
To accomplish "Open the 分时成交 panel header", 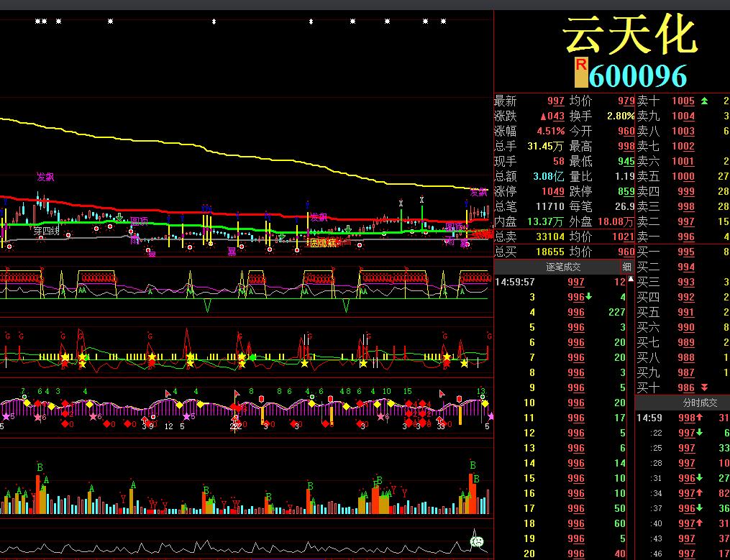I will pyautogui.click(x=700, y=403).
